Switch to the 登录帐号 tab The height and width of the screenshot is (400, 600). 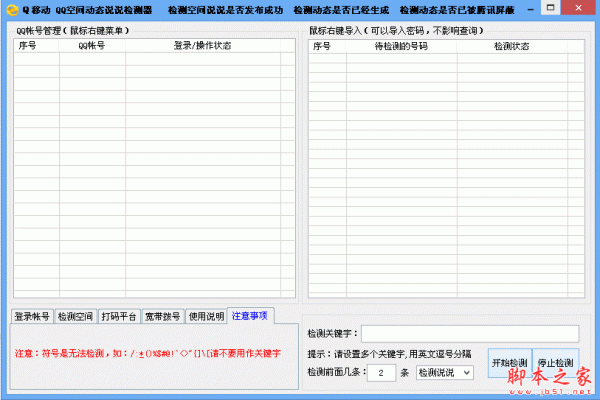click(32, 317)
